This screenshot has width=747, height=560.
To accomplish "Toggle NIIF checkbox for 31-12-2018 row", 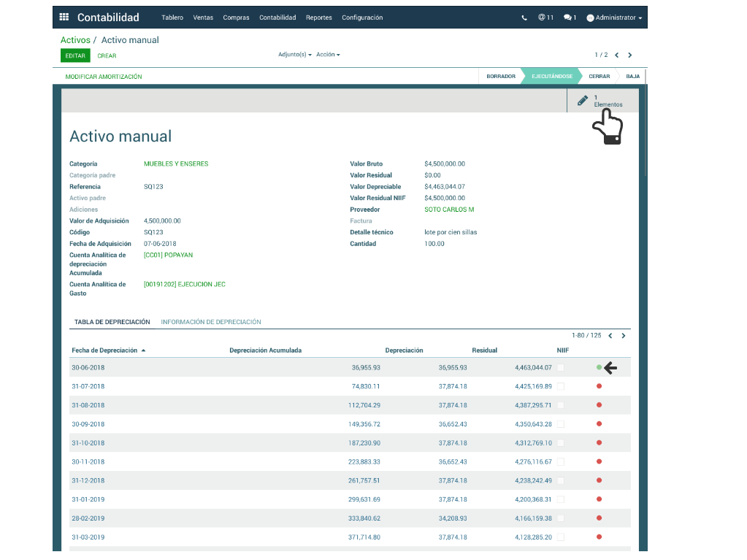I will coord(561,480).
